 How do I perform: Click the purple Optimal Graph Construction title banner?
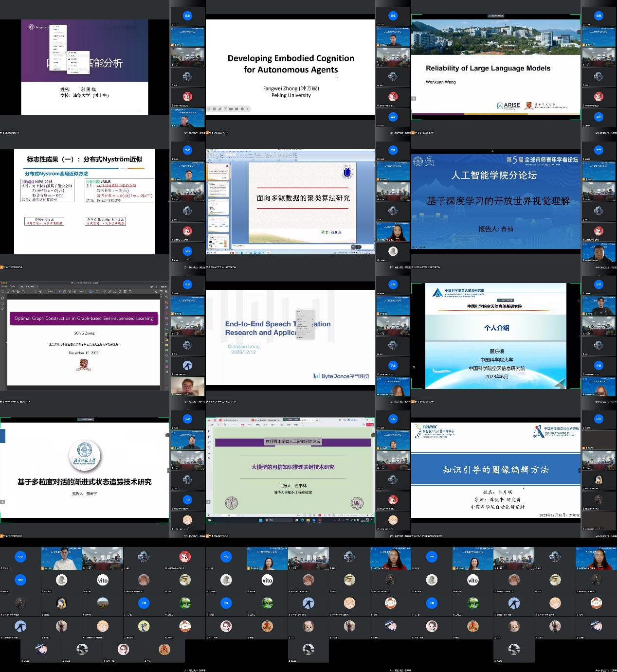(84, 318)
